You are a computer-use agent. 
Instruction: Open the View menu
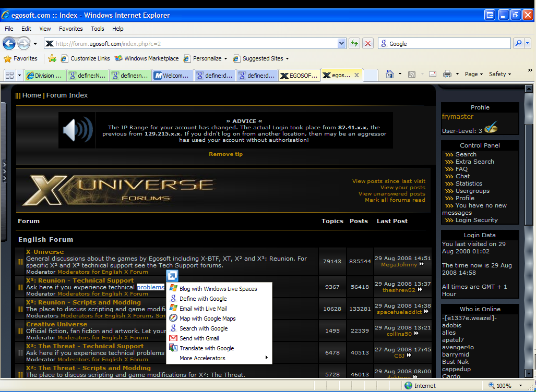point(45,29)
